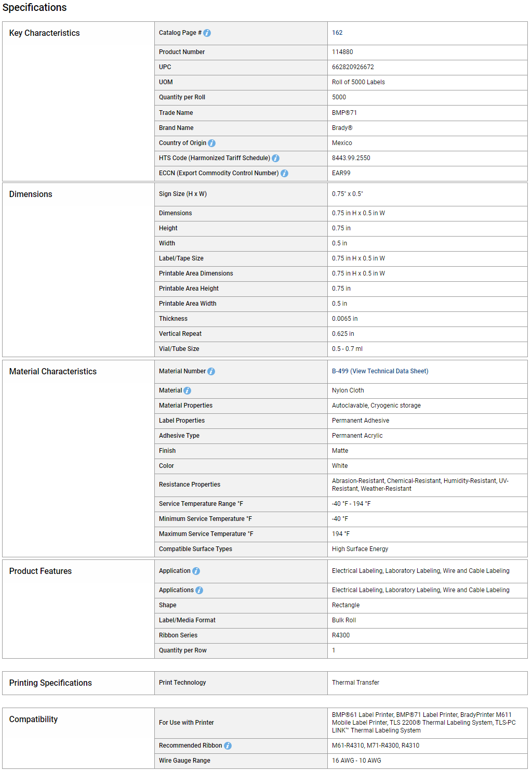Open the info icon next to Material
Viewport: 532px width, 771px height.
click(187, 390)
